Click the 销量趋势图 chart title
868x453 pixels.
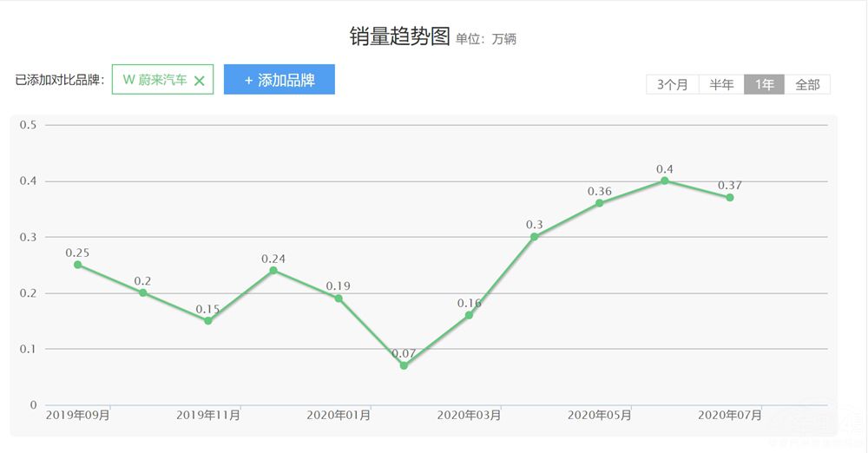click(399, 36)
